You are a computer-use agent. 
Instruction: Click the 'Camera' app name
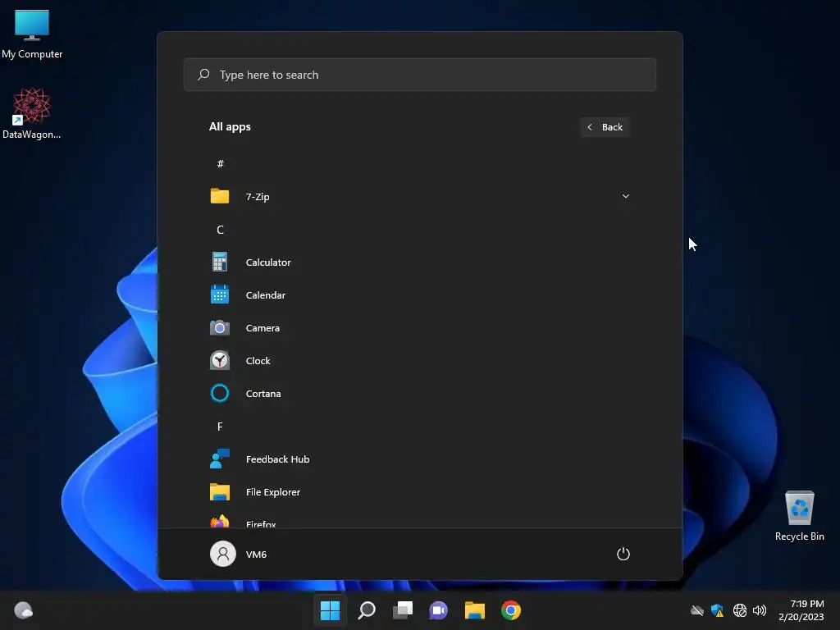pyautogui.click(x=262, y=327)
